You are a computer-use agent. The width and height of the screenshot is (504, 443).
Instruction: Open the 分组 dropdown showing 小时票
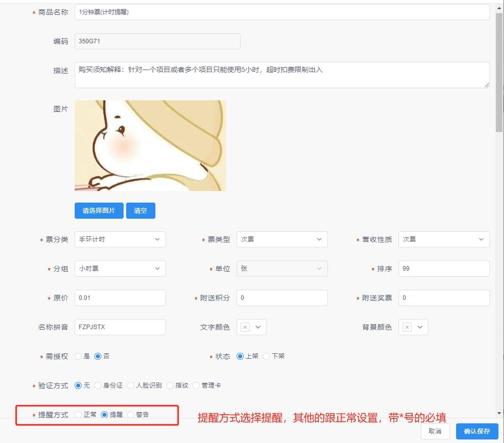(120, 269)
